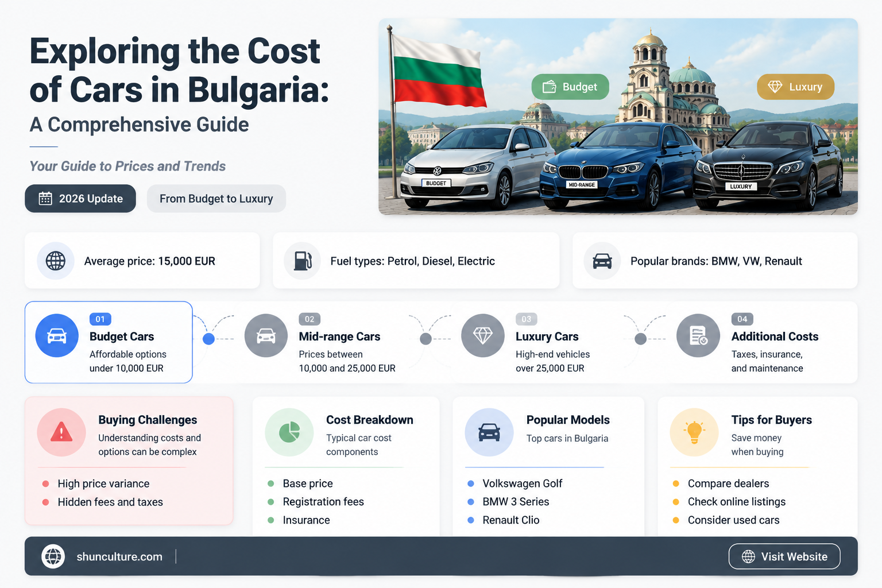Click the red warning triangle icon
Screen dimensions: 882x588
[x=61, y=432]
